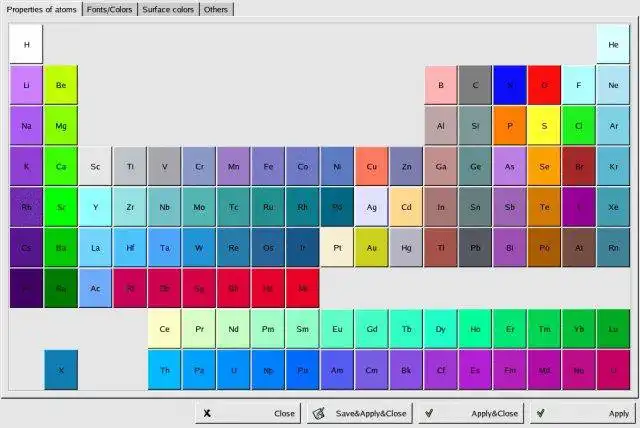The width and height of the screenshot is (640, 428).
Task: Select the white Hydrogen (H) cell
Action: tap(26, 44)
